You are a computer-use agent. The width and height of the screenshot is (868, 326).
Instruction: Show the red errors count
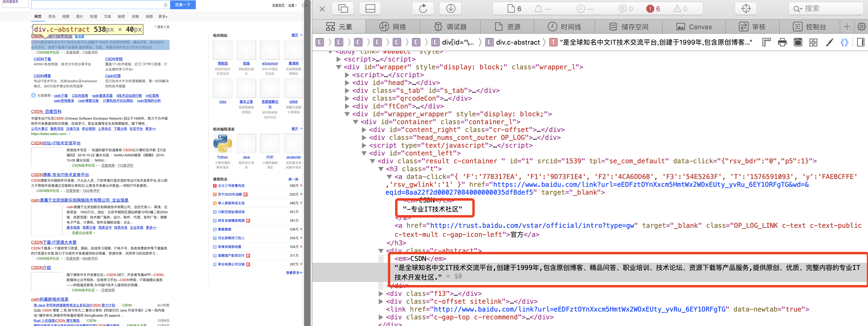(653, 9)
